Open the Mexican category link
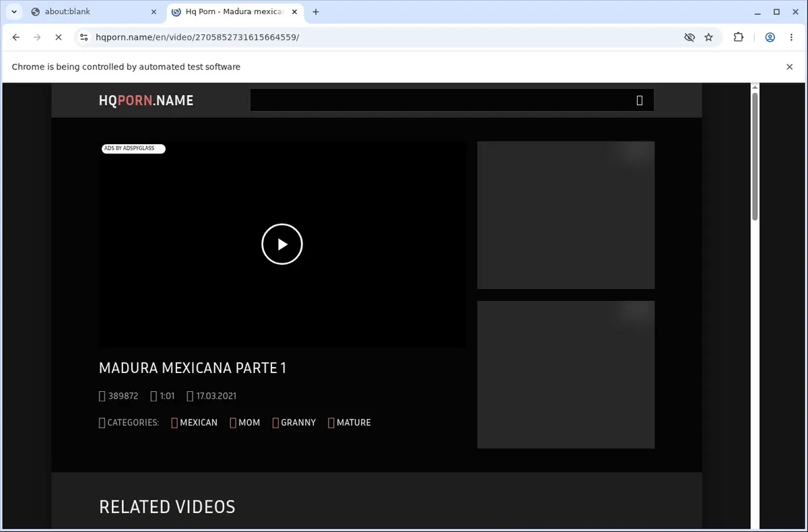Image resolution: width=808 pixels, height=532 pixels. coord(195,423)
